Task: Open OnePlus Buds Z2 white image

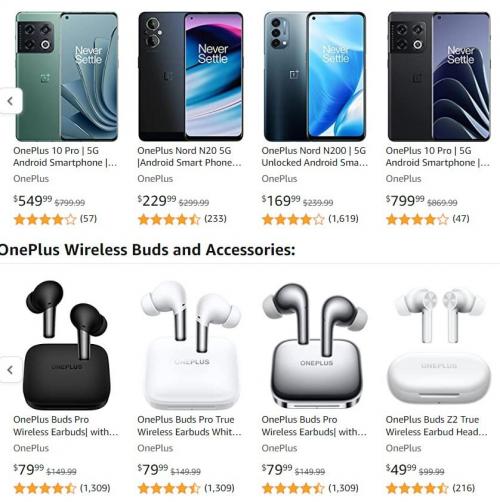Action: 439,345
